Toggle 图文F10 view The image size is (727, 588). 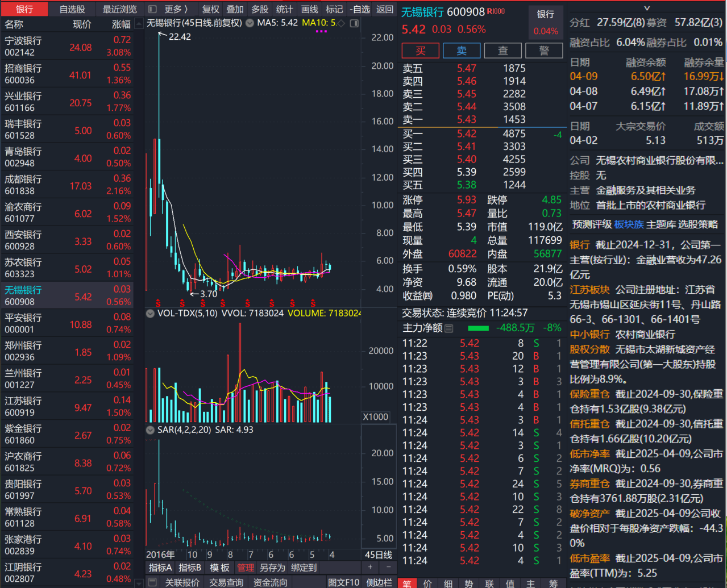coord(344,582)
